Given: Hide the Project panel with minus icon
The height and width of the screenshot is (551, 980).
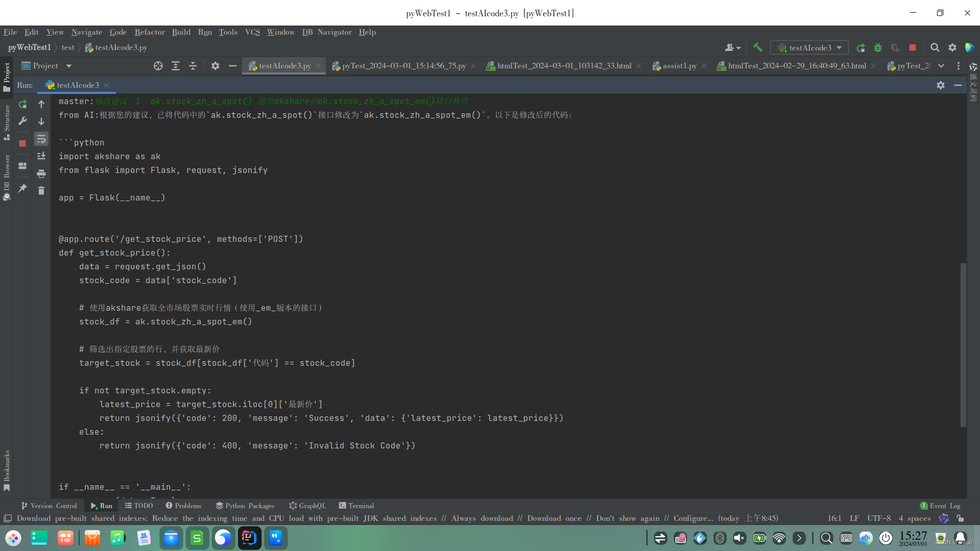Looking at the screenshot, I should coord(233,66).
